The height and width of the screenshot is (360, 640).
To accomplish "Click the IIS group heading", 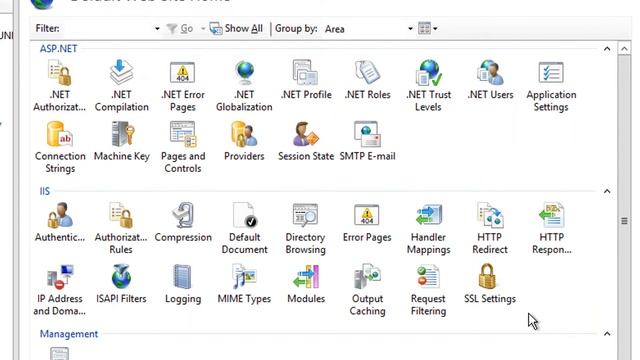I will [x=44, y=191].
